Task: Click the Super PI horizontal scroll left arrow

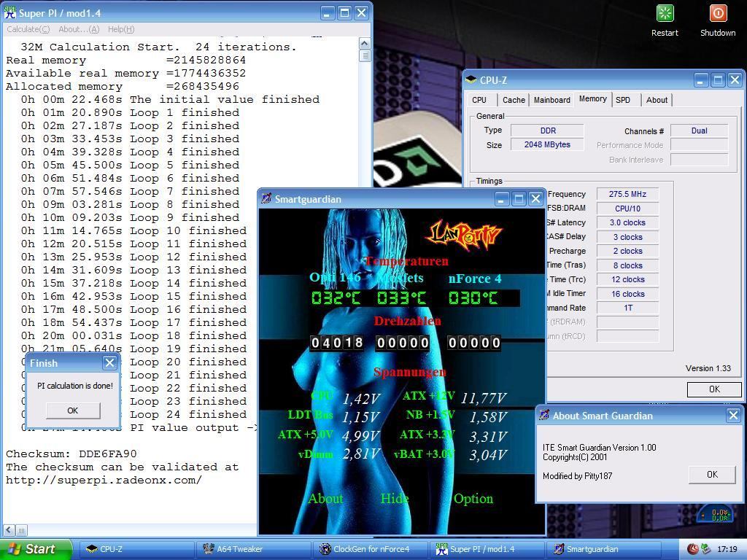Action: tap(9, 529)
